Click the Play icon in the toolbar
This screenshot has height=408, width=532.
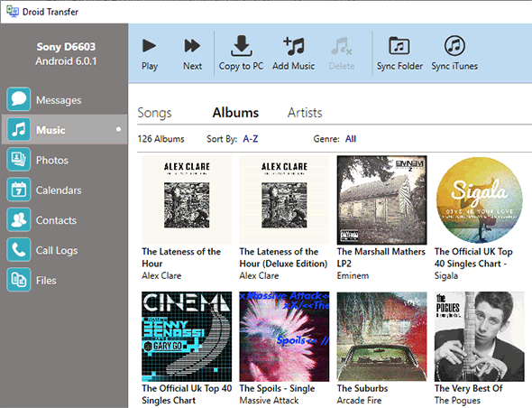(x=149, y=45)
